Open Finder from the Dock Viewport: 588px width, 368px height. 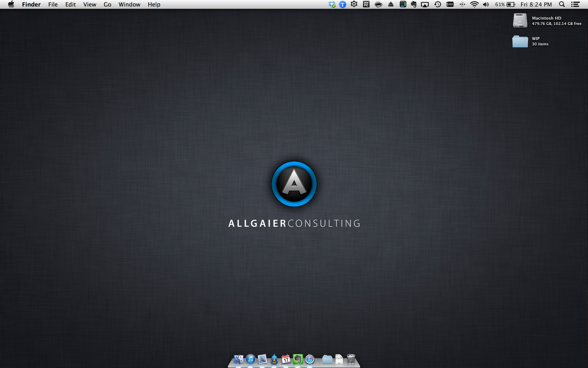(238, 359)
